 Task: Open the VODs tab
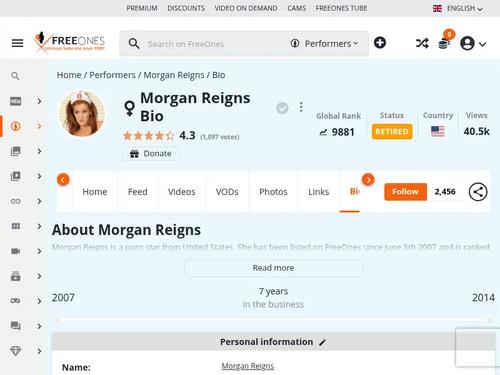pos(227,192)
